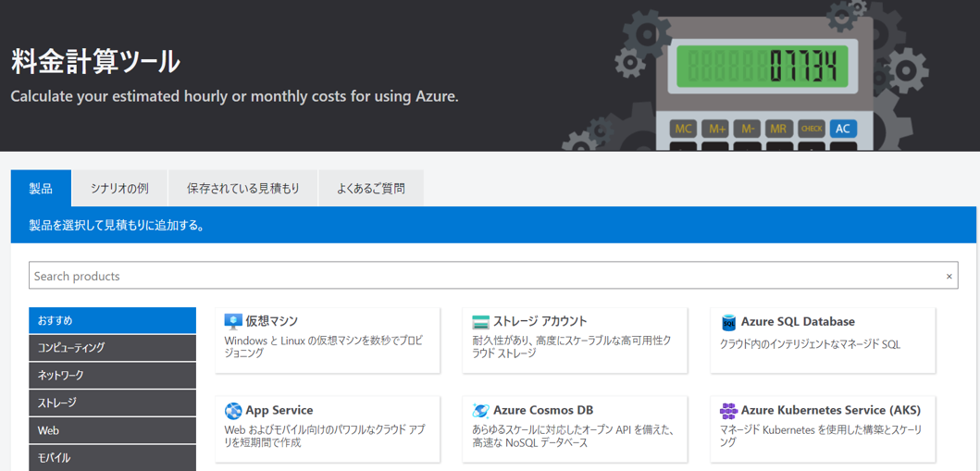Click the 仮想マシン (Virtual Machines) icon
Screen dimensions: 980x471
point(233,322)
